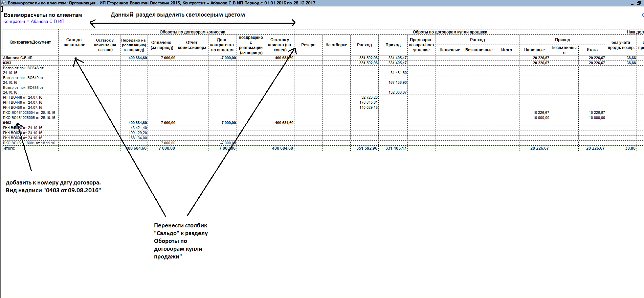The image size is (644, 298).
Task: Click the 'Обороты по договорам комиссии' group header
Action: (x=192, y=32)
